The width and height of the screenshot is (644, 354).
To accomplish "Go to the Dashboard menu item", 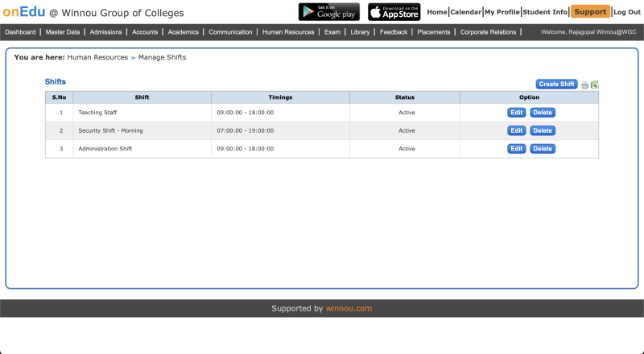I will (x=20, y=32).
